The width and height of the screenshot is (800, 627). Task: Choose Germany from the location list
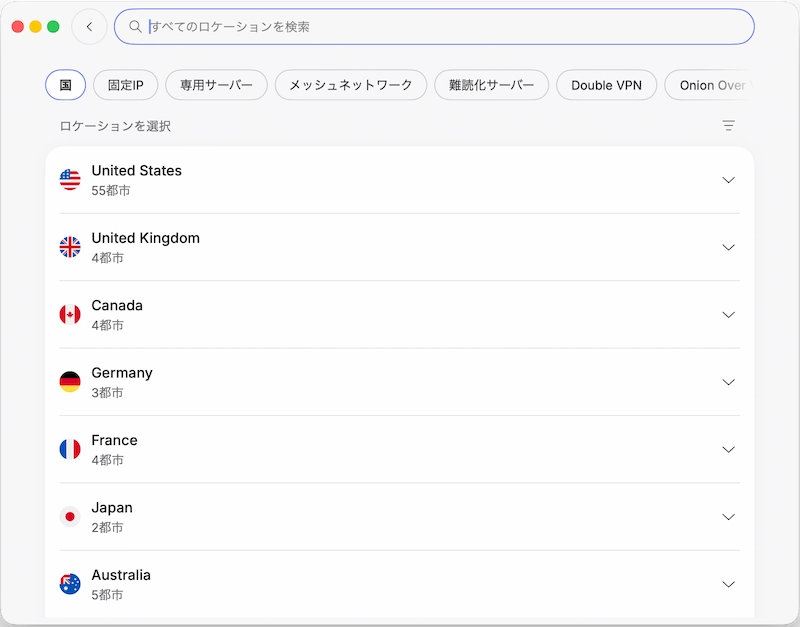(399, 382)
